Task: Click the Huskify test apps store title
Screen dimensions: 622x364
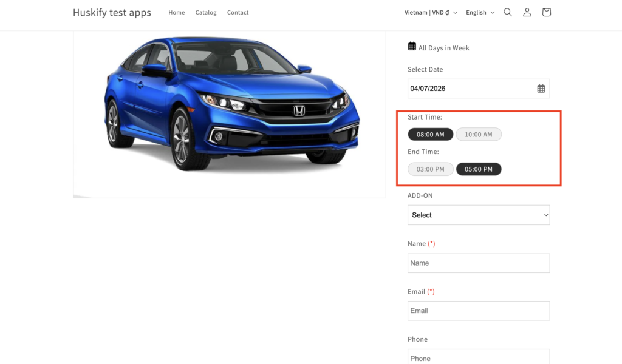Action: tap(112, 12)
